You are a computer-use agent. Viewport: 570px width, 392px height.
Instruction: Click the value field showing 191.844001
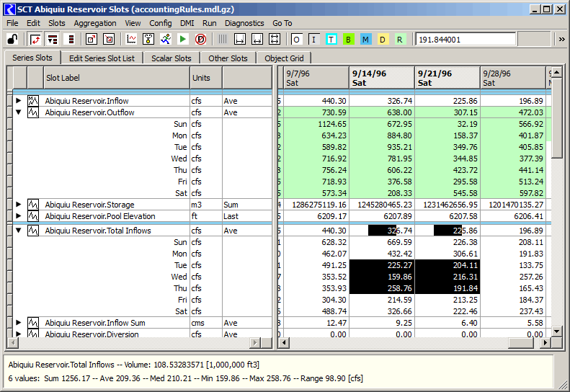pos(466,40)
